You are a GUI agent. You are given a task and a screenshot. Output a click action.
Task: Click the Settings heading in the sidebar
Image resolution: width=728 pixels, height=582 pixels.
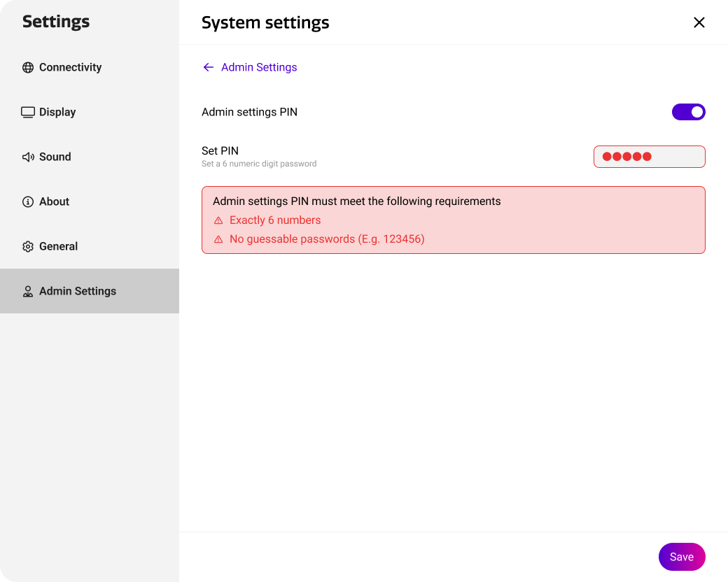click(x=56, y=22)
